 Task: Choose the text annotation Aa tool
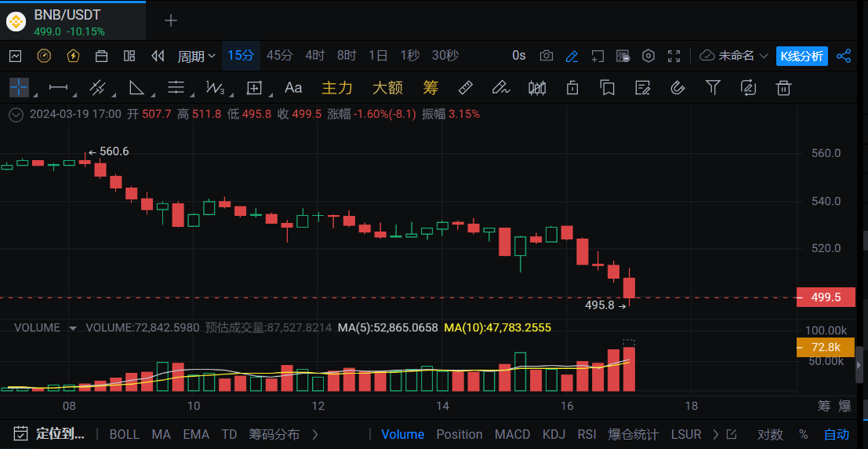tap(293, 87)
